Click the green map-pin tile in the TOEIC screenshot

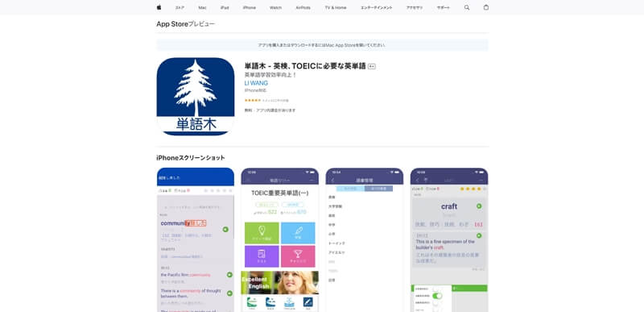262,233
